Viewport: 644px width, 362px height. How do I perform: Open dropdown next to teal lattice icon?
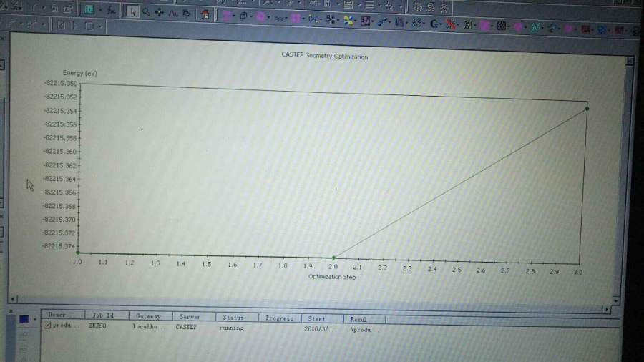pyautogui.click(x=99, y=10)
